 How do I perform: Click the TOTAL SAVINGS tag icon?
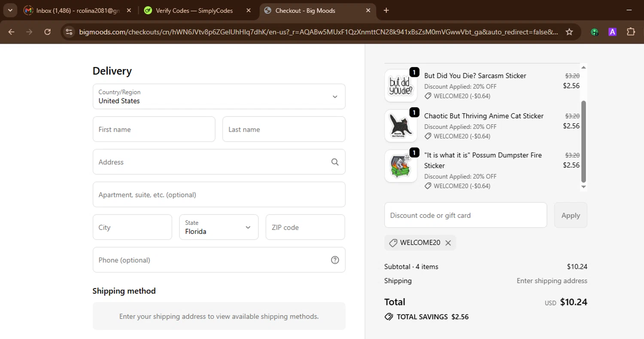coord(389,317)
